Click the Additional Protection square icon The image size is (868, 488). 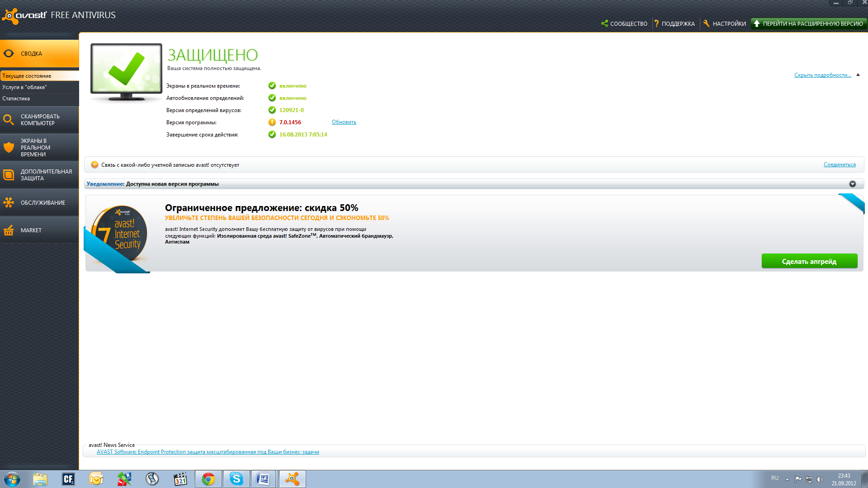tap(9, 175)
